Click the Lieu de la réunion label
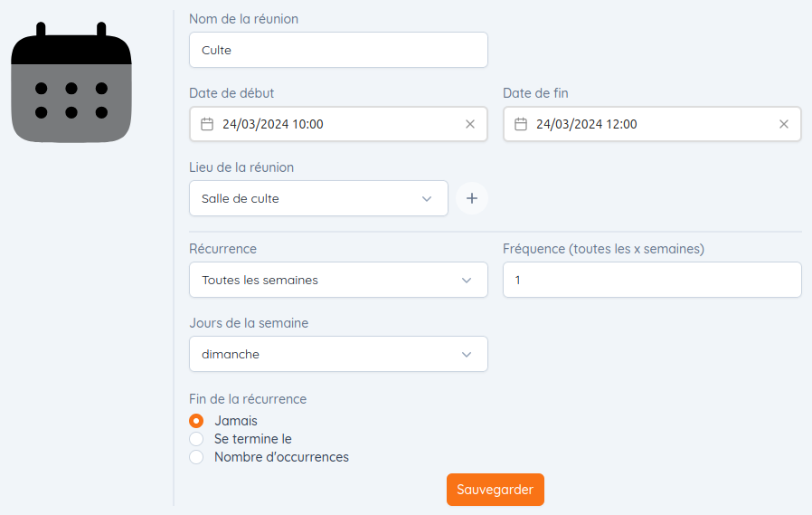 (x=241, y=167)
